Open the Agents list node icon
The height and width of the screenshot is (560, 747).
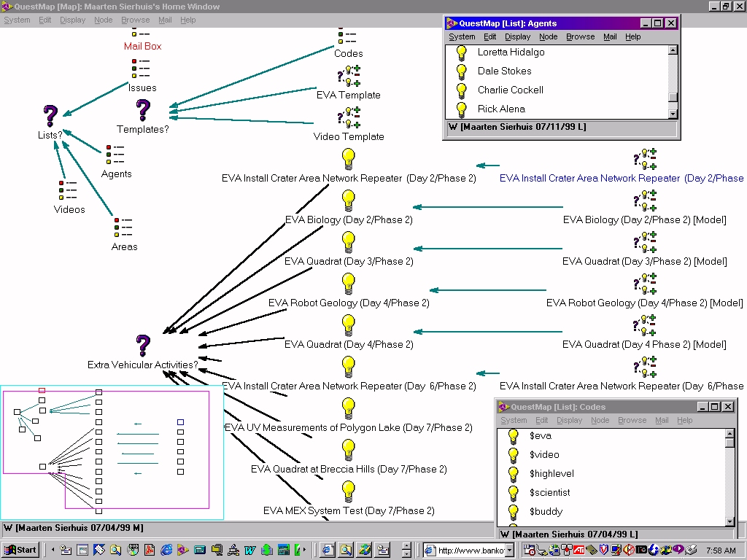click(x=116, y=154)
